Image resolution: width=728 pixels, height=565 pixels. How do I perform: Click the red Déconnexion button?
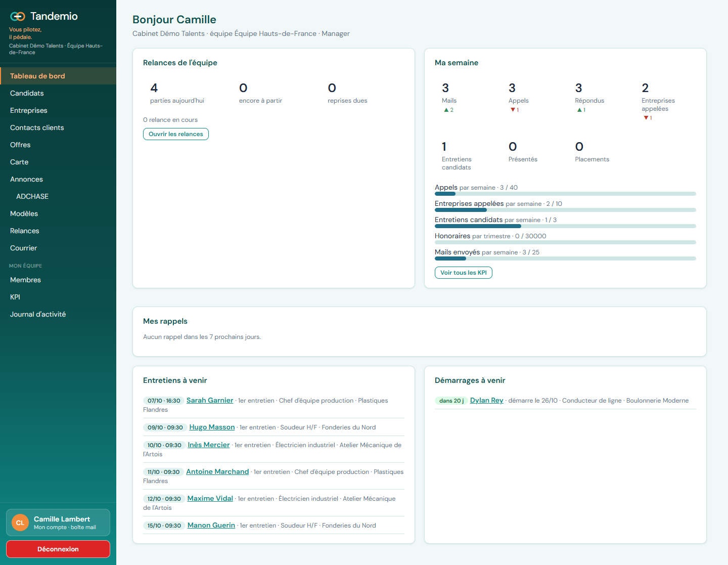pyautogui.click(x=58, y=549)
